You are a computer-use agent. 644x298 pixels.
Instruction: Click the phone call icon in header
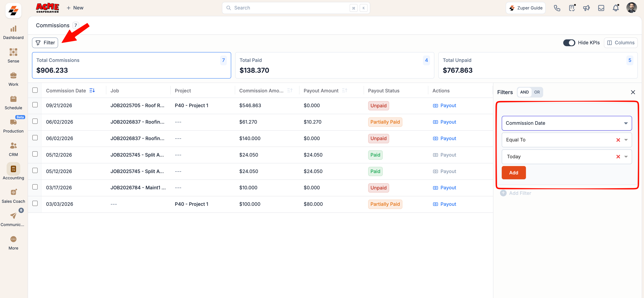coord(557,8)
